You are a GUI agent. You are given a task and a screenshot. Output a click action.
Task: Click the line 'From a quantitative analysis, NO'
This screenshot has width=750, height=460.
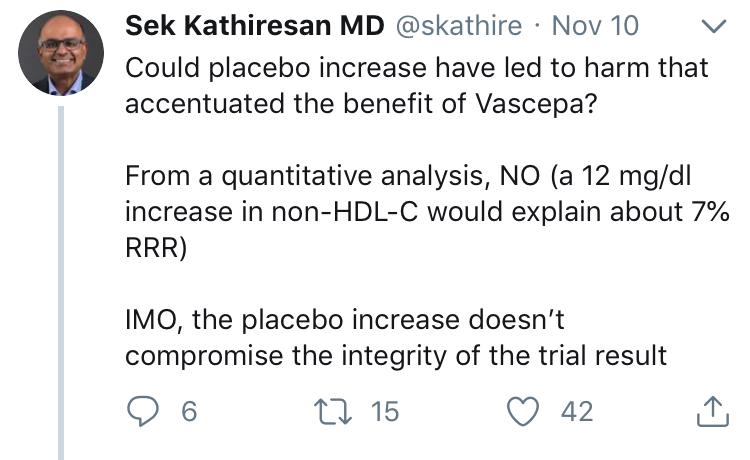point(332,175)
